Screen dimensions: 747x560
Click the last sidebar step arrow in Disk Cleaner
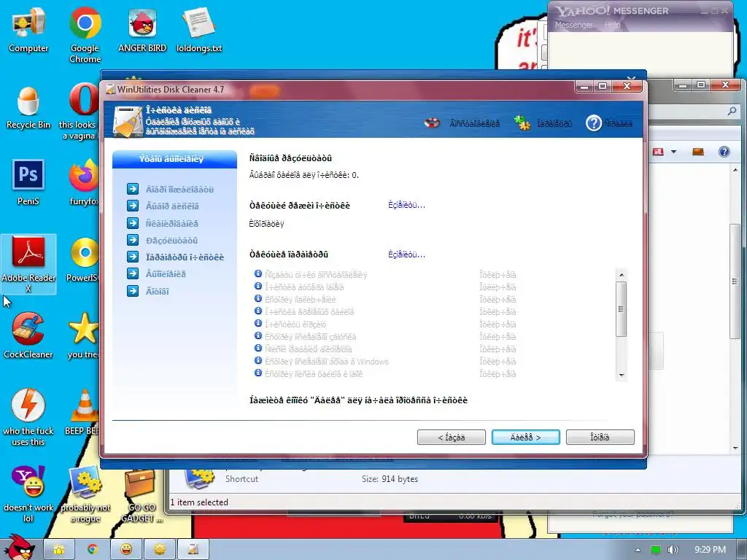click(133, 291)
